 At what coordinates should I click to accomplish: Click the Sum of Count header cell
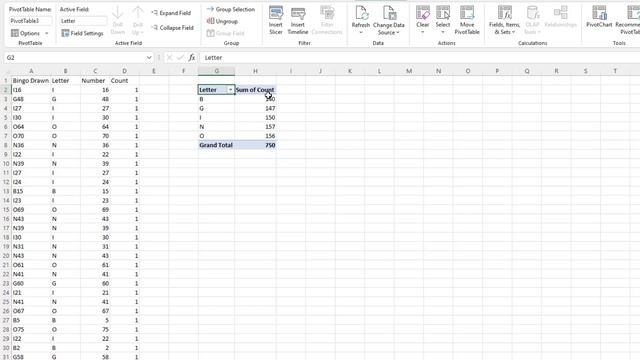tap(255, 90)
